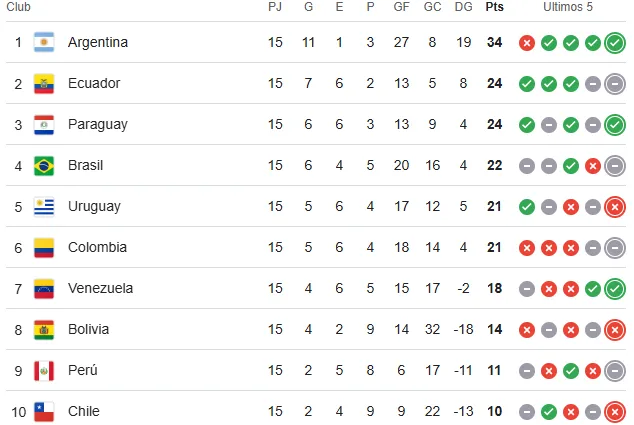The width and height of the screenshot is (634, 425).
Task: Open the Venezuela team link
Action: coord(100,288)
